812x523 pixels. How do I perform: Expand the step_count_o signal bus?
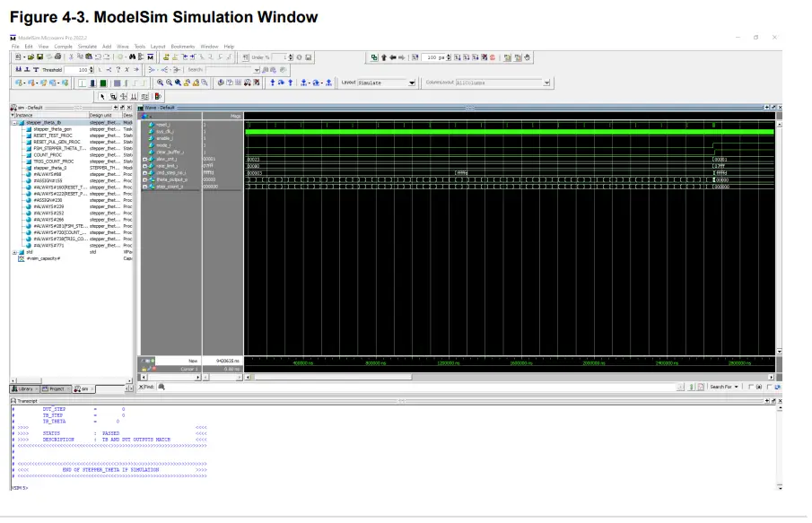(145, 187)
